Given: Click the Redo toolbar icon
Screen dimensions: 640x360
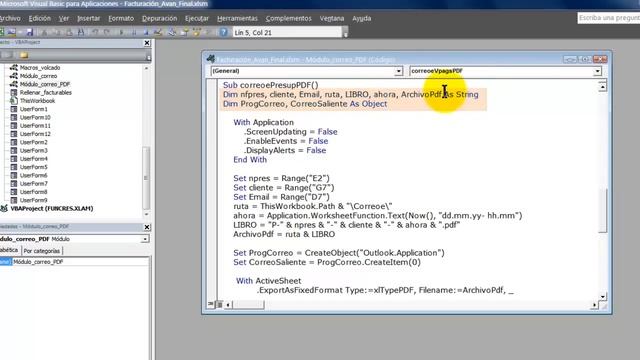Looking at the screenshot, I should coord(107,32).
